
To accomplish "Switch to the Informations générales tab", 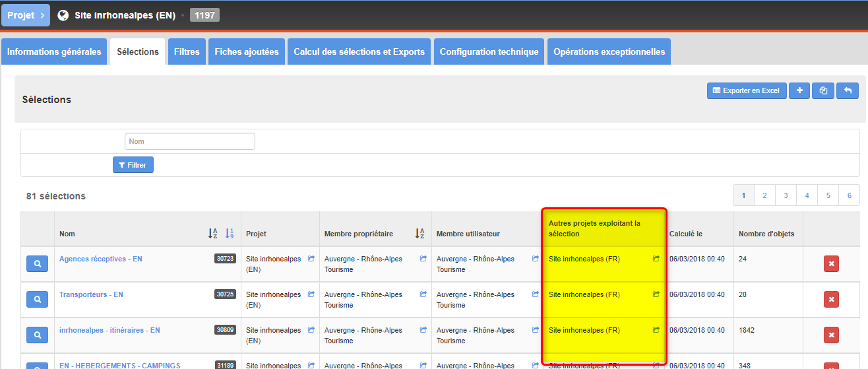I will (x=54, y=51).
